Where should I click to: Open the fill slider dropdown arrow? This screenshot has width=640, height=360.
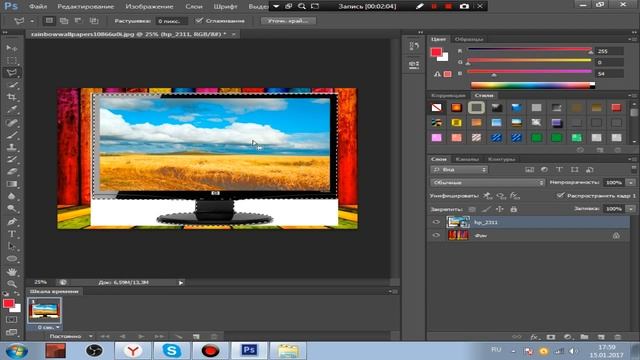click(631, 209)
